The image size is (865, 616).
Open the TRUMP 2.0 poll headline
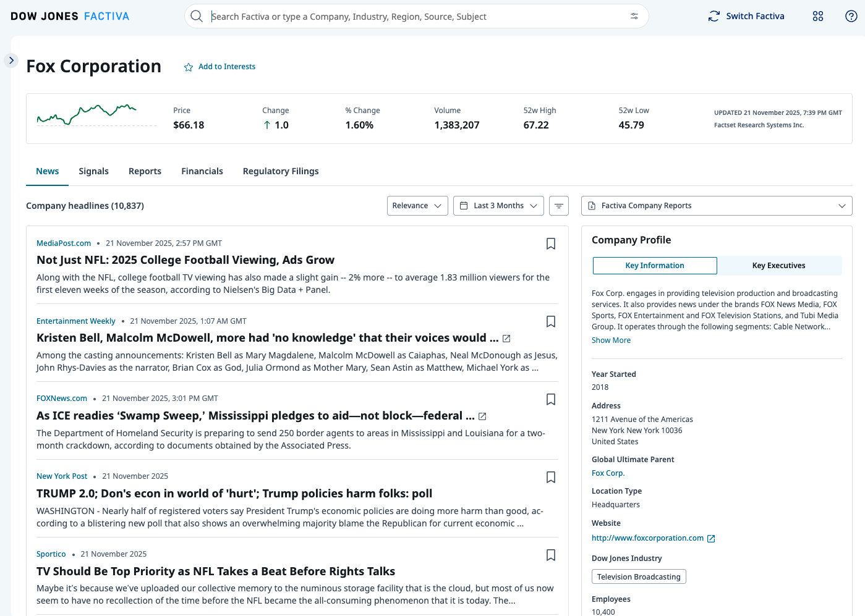pyautogui.click(x=234, y=494)
